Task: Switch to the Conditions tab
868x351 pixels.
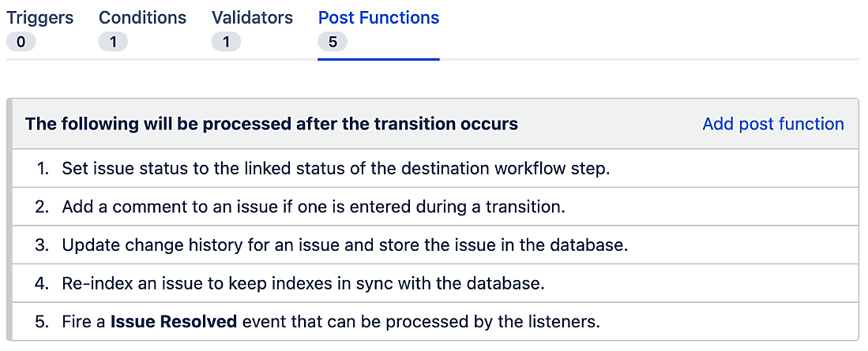Action: click(x=142, y=17)
